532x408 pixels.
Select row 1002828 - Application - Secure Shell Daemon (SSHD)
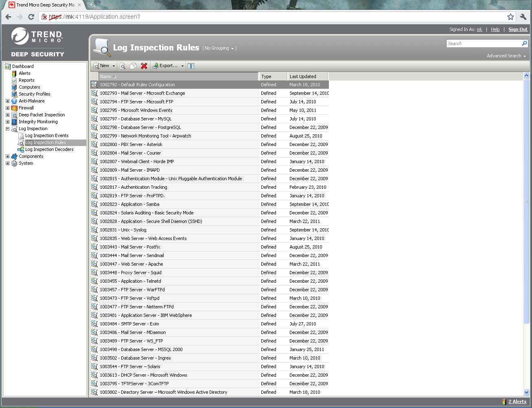pyautogui.click(x=210, y=221)
